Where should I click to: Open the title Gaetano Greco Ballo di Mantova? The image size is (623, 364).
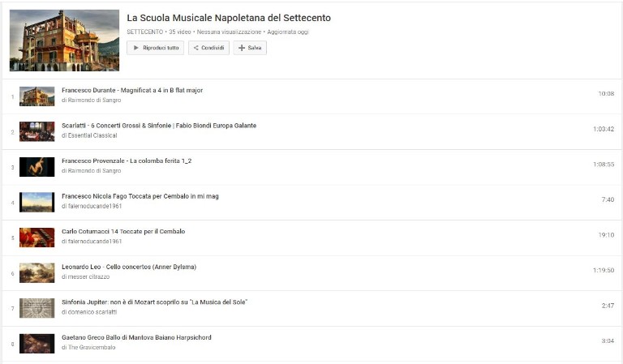136,338
